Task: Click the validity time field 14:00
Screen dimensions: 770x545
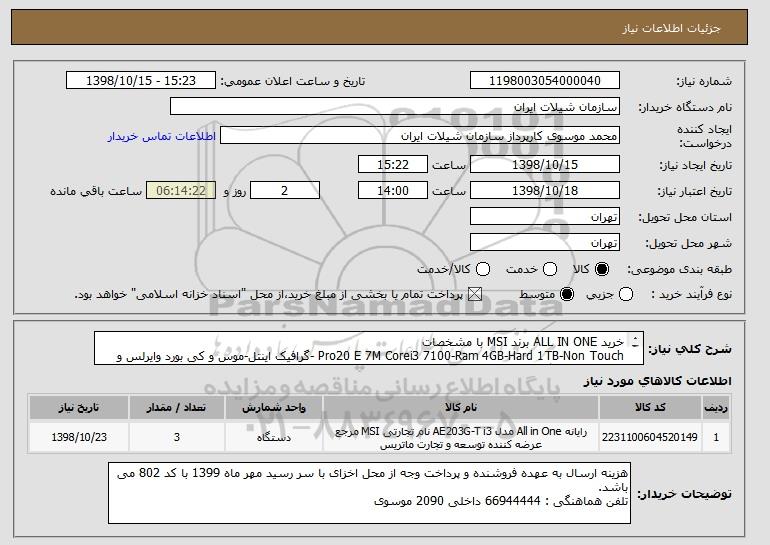Action: click(393, 191)
